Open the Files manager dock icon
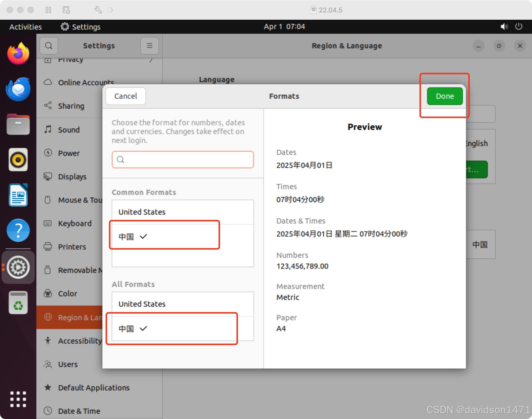Image resolution: width=532 pixels, height=419 pixels. (x=18, y=124)
